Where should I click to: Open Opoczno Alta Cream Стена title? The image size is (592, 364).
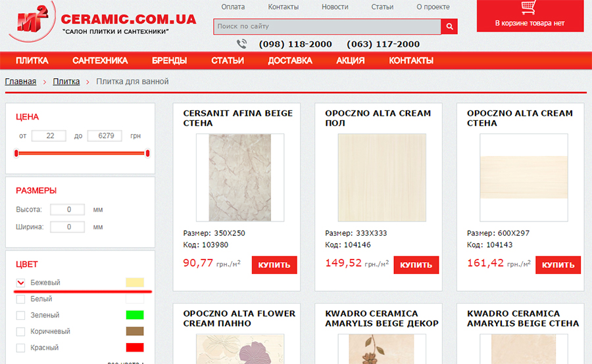coord(520,118)
